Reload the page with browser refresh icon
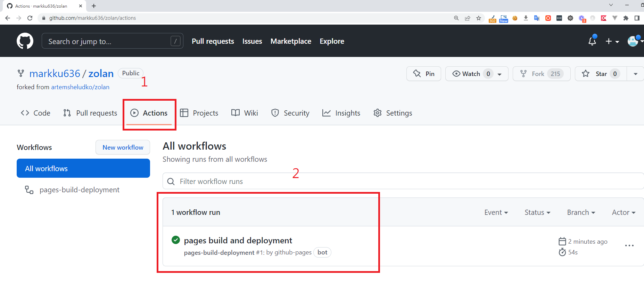This screenshot has height=302, width=644. pyautogui.click(x=30, y=18)
